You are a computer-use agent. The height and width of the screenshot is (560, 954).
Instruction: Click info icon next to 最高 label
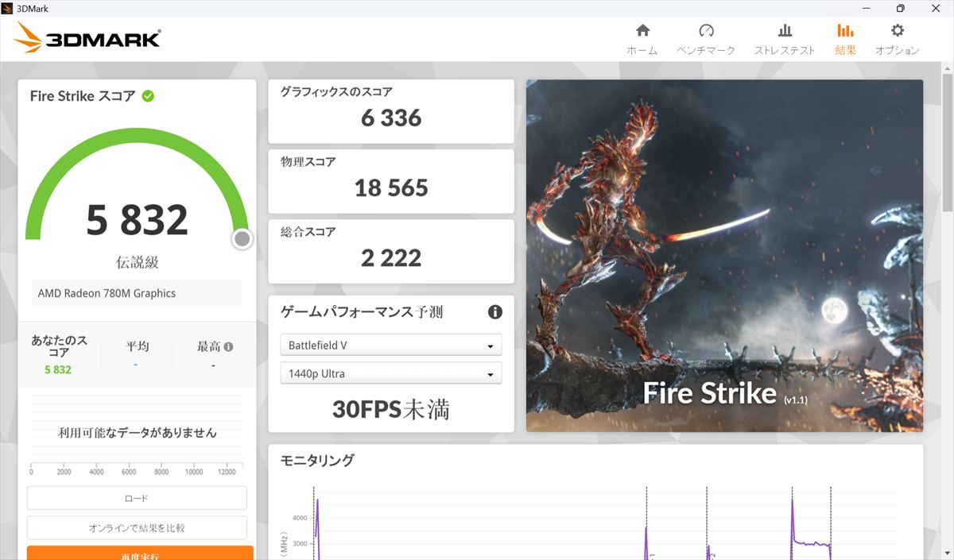[229, 347]
